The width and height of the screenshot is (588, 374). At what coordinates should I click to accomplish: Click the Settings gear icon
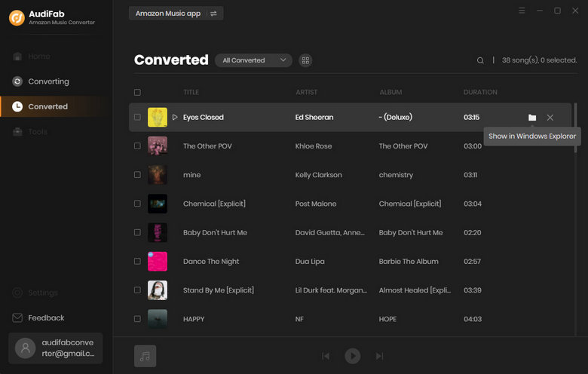(x=17, y=293)
